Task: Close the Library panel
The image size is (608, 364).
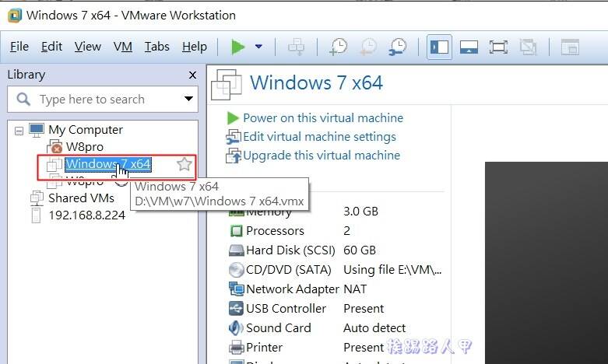Action: click(192, 75)
